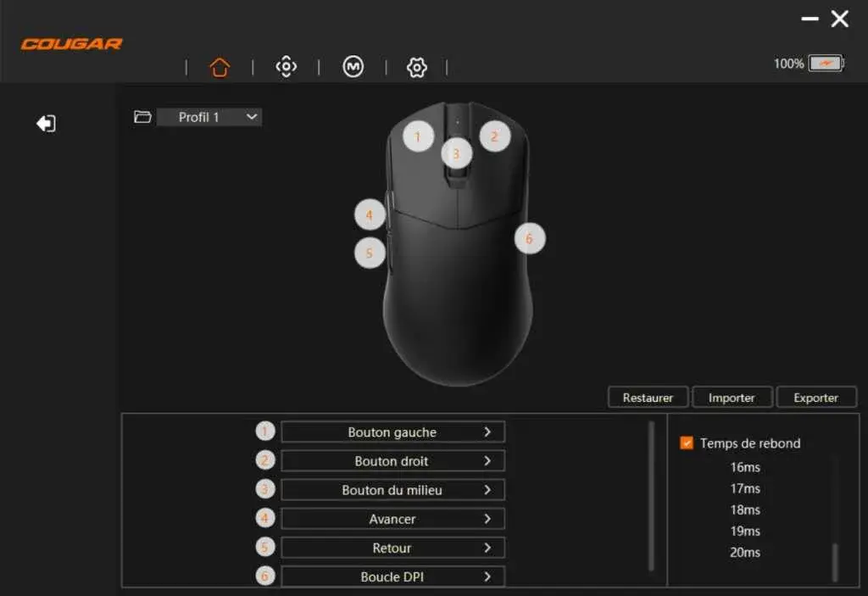
Task: Expand the Bouton gauche assignment options
Action: [x=392, y=432]
